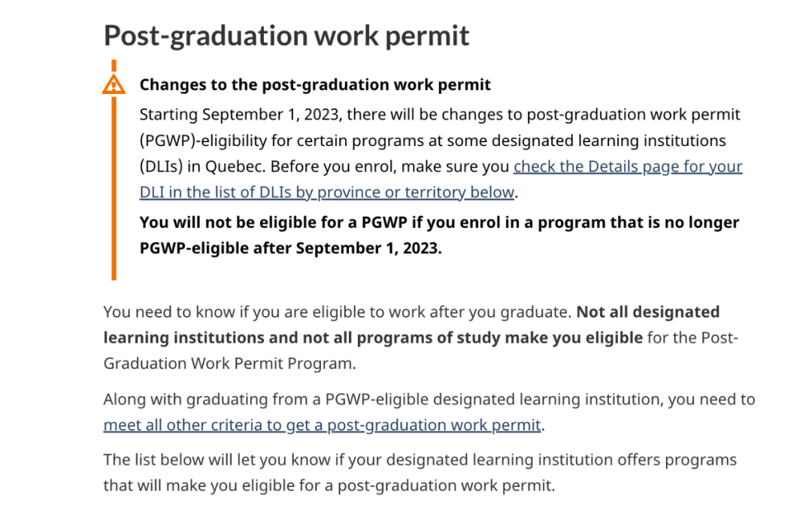Click "that will make you eligible" final line
The width and height of the screenshot is (812, 520).
point(329,486)
